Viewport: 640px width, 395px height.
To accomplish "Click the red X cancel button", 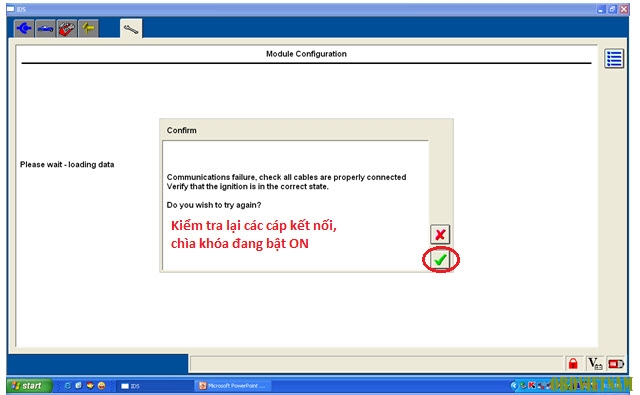I will (x=440, y=234).
